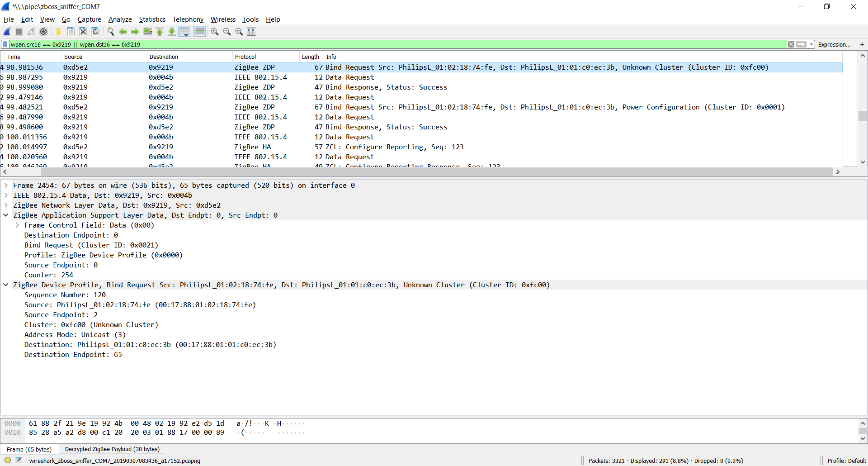Open capture file properties pencil icon

(19, 461)
